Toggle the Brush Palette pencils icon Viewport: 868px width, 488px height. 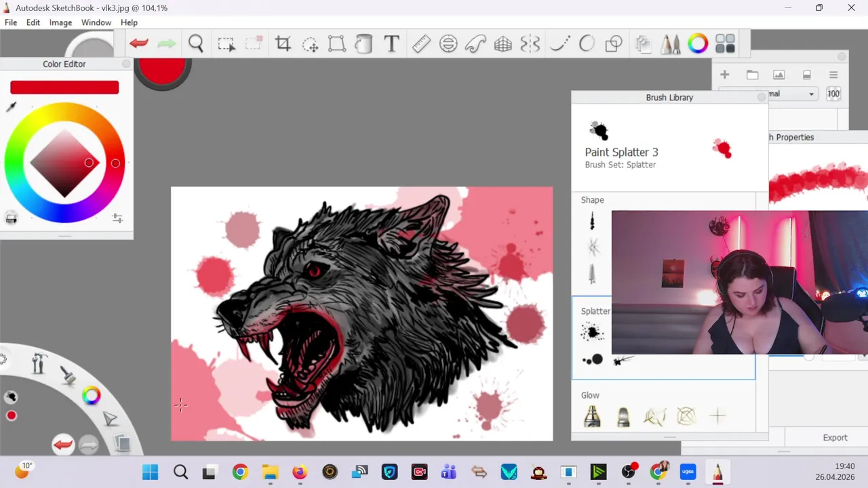[671, 45]
